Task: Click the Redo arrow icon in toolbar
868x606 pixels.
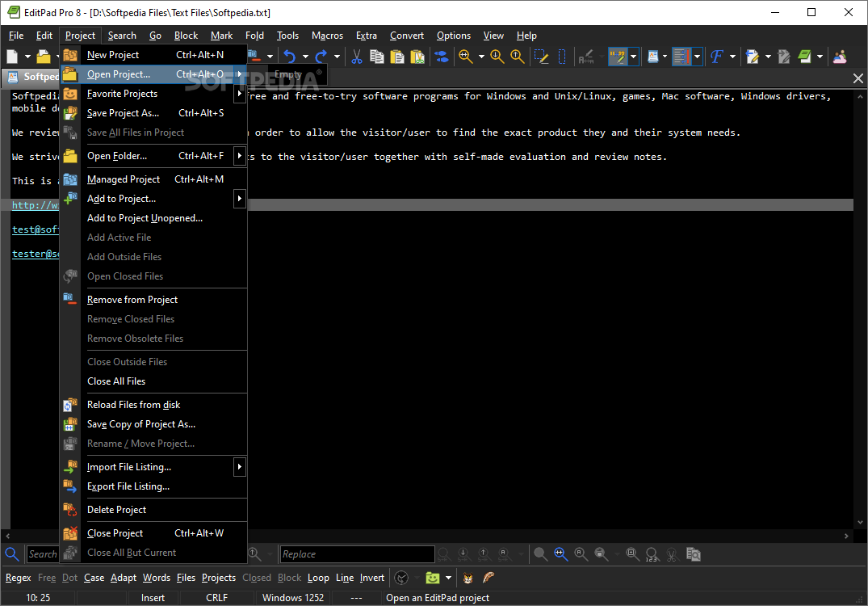Action: tap(321, 56)
